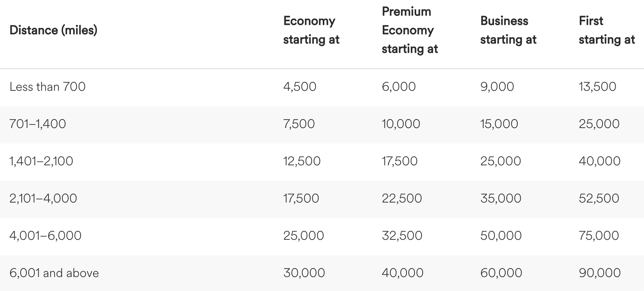
Task: Click the Economy starting at header
Action: tap(311, 30)
